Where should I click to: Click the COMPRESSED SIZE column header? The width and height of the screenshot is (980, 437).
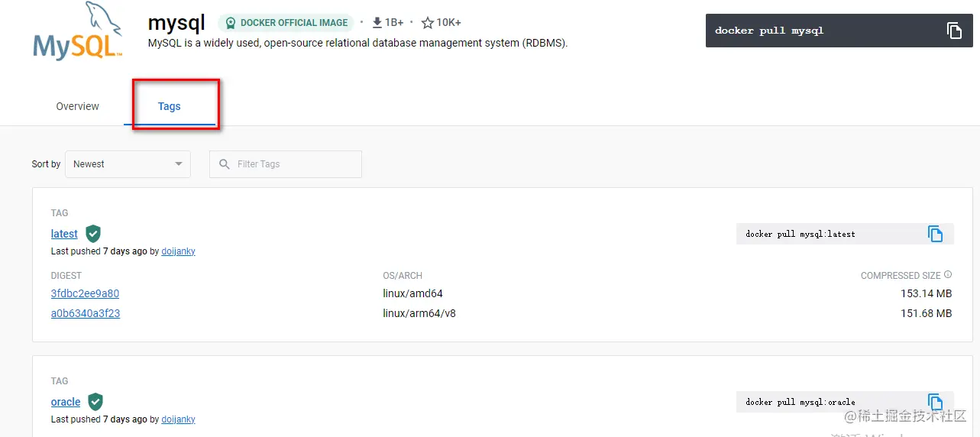tap(901, 276)
